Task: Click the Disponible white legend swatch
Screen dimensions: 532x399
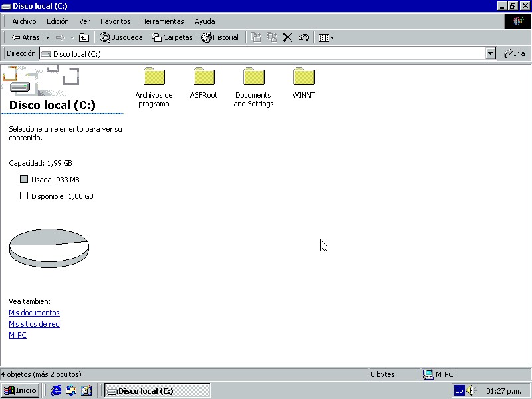Action: coord(24,196)
